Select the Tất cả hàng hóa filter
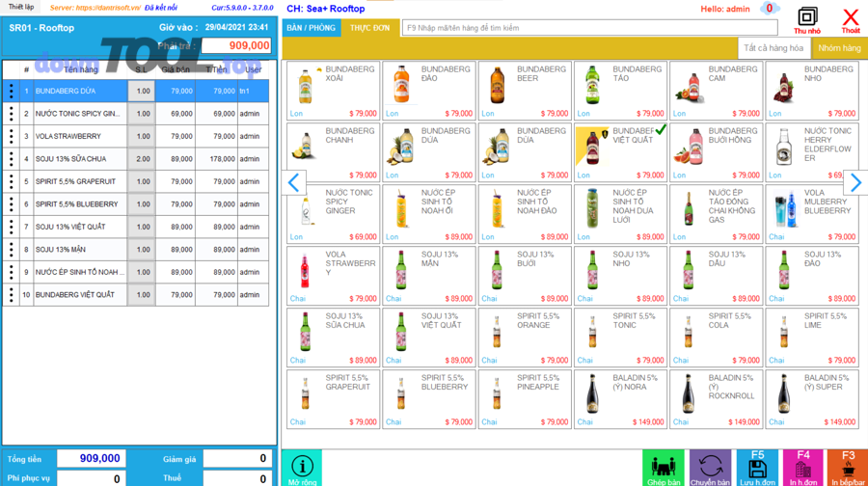This screenshot has width=868, height=486. pos(773,48)
